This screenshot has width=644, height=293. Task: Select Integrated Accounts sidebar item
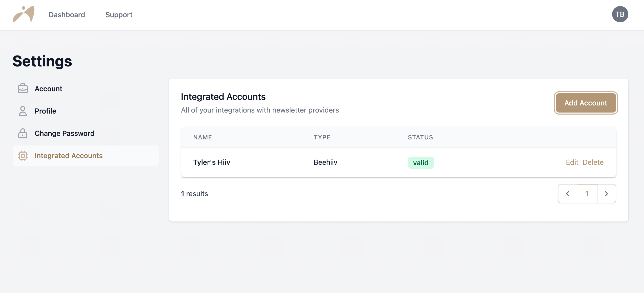[x=86, y=156]
